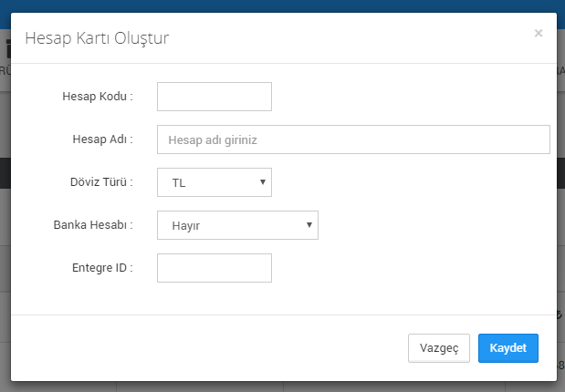This screenshot has width=565, height=392.
Task: Open the Banka Hesabı dropdown
Action: tap(237, 225)
